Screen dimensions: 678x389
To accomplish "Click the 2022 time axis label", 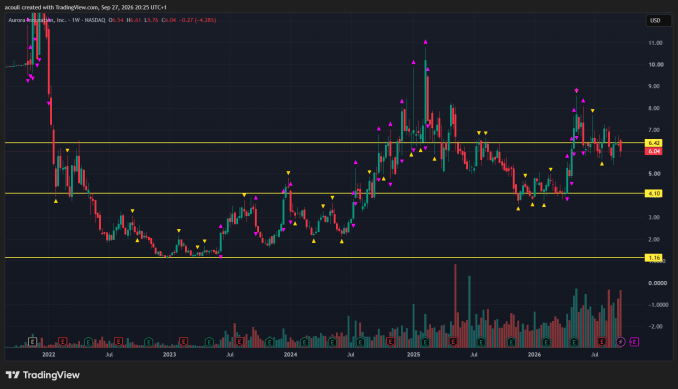I will (x=48, y=354).
